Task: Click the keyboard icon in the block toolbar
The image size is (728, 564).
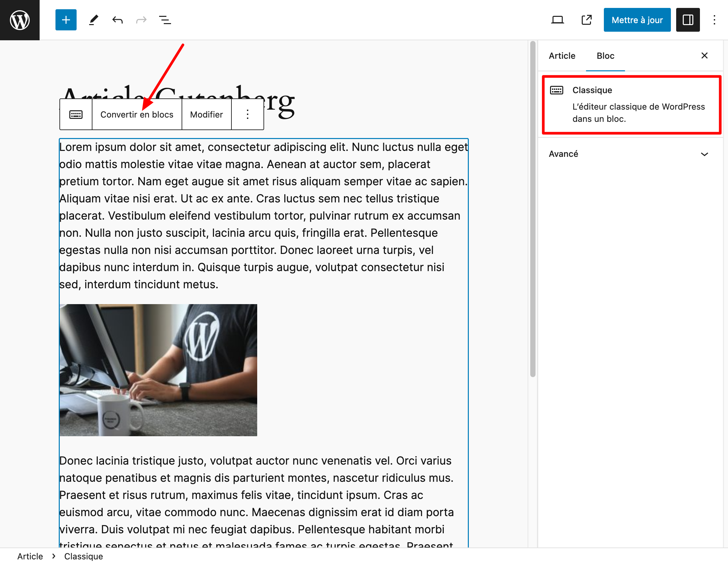Action: click(x=76, y=114)
